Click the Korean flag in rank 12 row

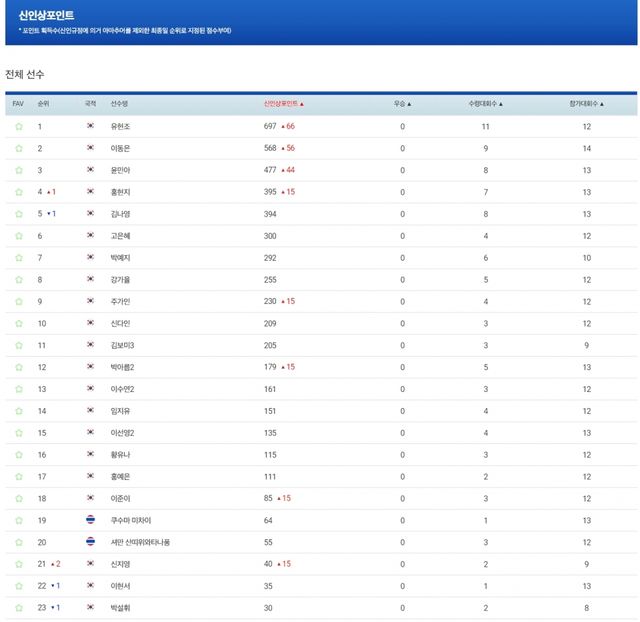coord(90,367)
